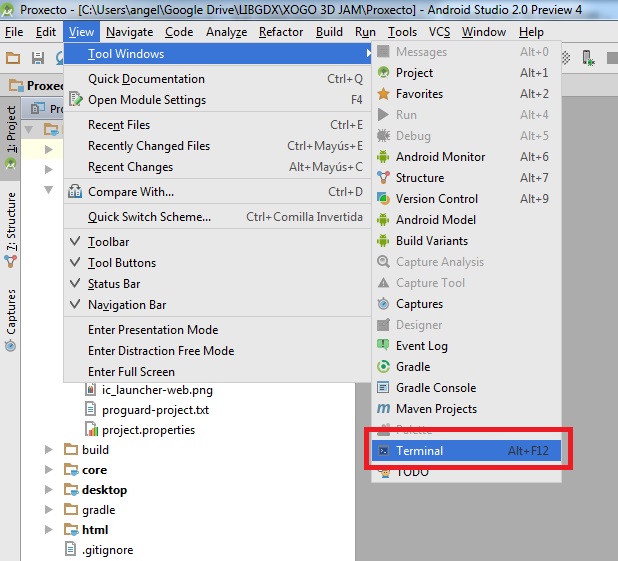The image size is (618, 561).
Task: Open the Maven Projects tool window
Action: (x=466, y=409)
